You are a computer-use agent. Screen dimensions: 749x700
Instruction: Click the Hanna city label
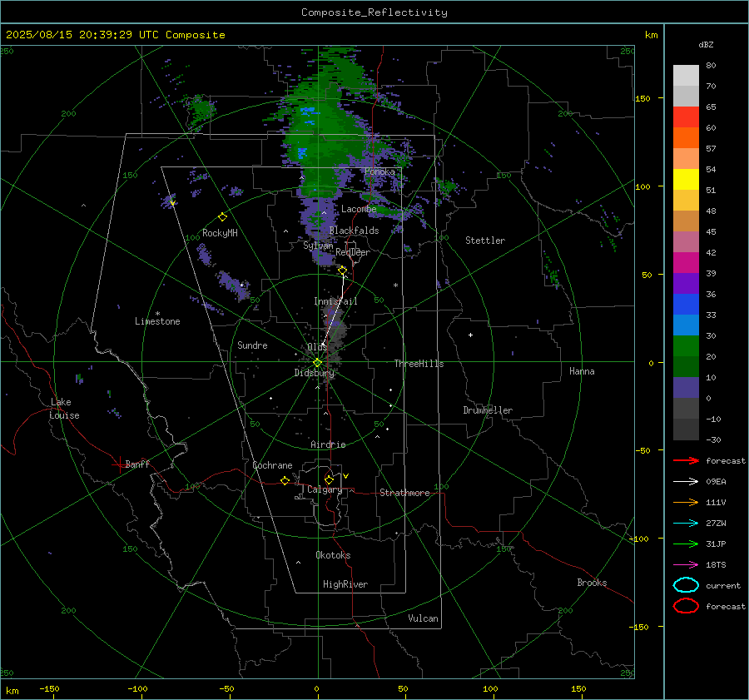(x=582, y=371)
